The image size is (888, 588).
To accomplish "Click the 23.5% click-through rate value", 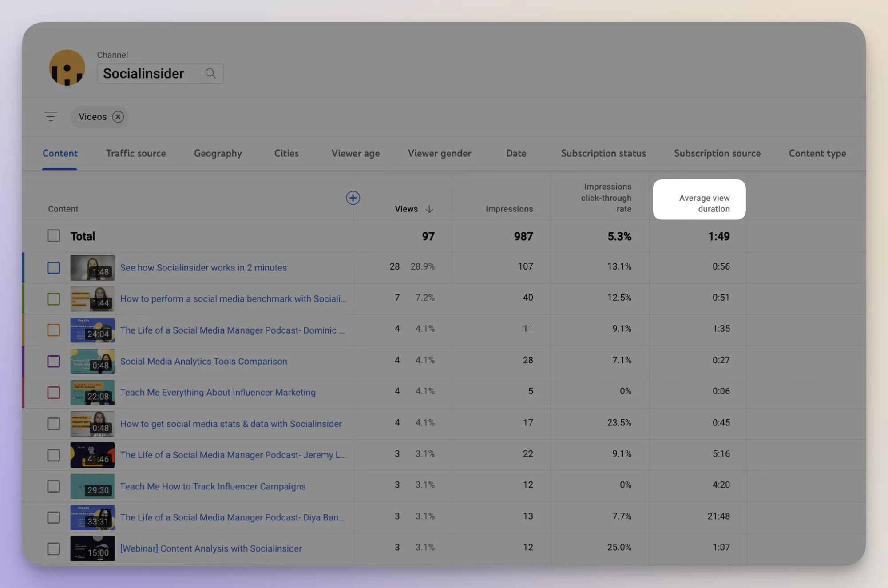I will point(619,422).
